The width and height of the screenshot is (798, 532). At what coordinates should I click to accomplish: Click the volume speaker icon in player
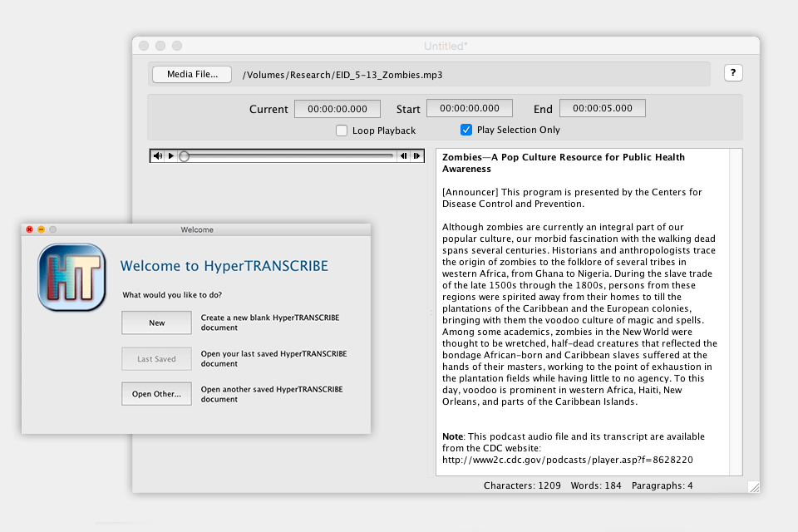[158, 155]
